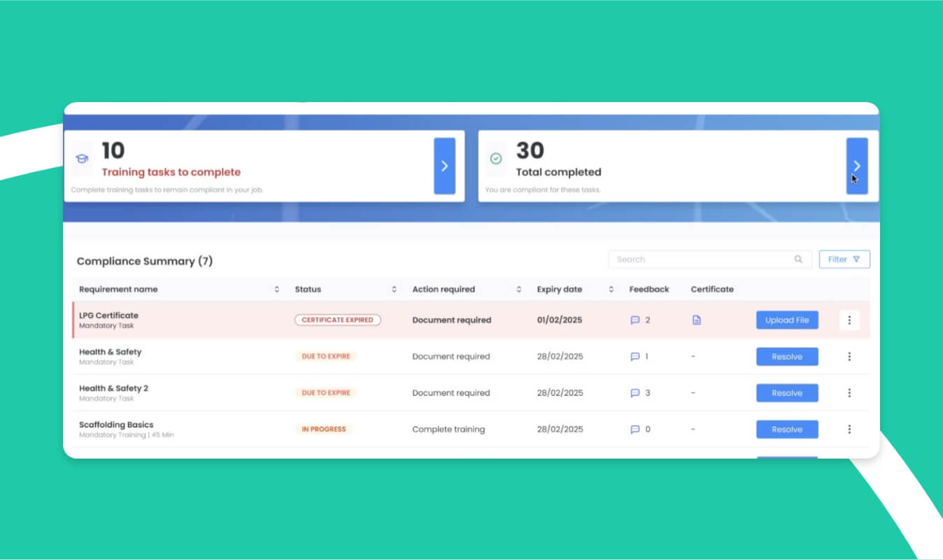The width and height of the screenshot is (943, 560).
Task: Open feedback comments for LPG Certificate
Action: point(635,320)
